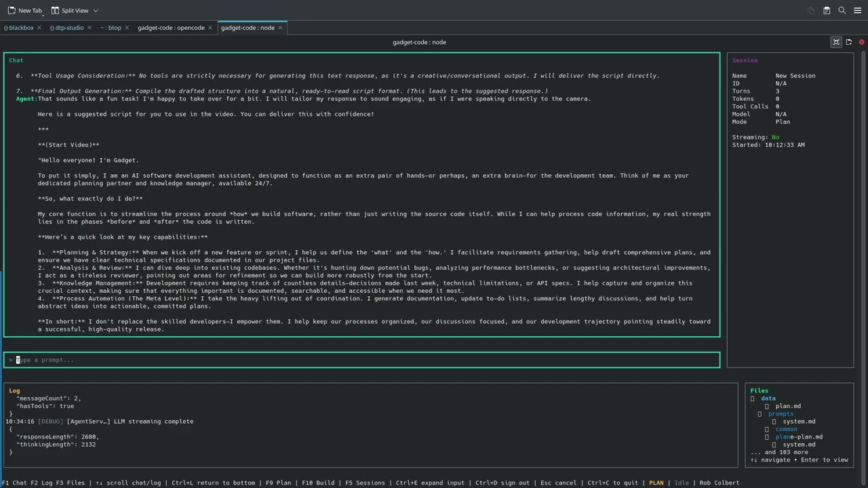The width and height of the screenshot is (868, 488).
Task: Close the btop tab
Action: [x=127, y=28]
